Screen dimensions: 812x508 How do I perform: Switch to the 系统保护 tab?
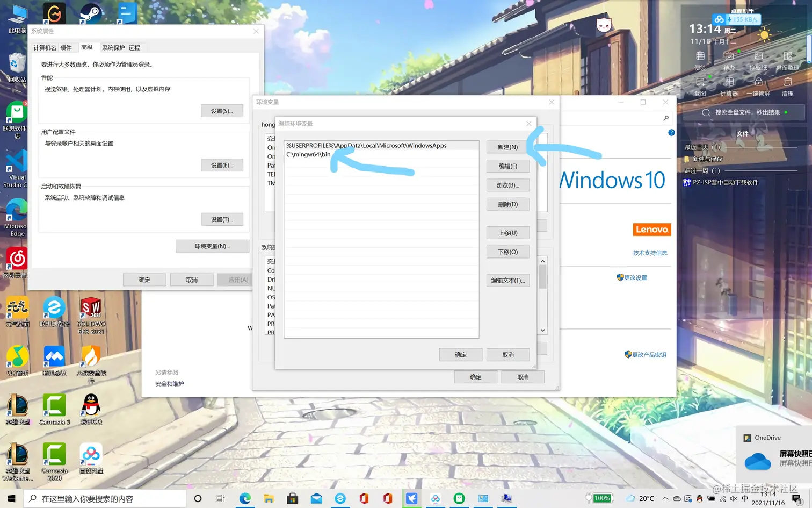(x=113, y=48)
